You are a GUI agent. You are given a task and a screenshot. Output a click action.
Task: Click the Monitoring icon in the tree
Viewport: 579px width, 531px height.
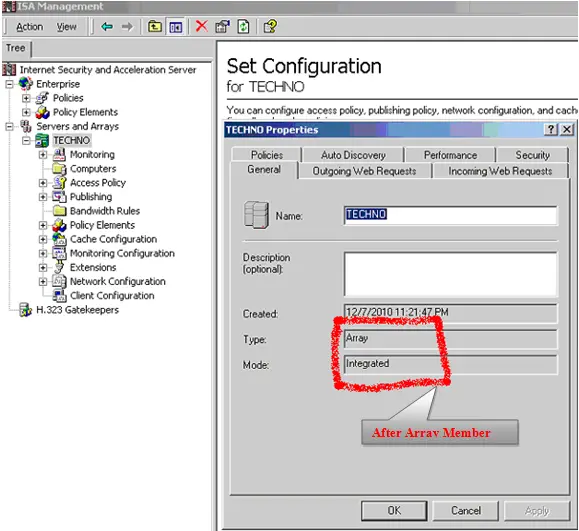tap(59, 154)
